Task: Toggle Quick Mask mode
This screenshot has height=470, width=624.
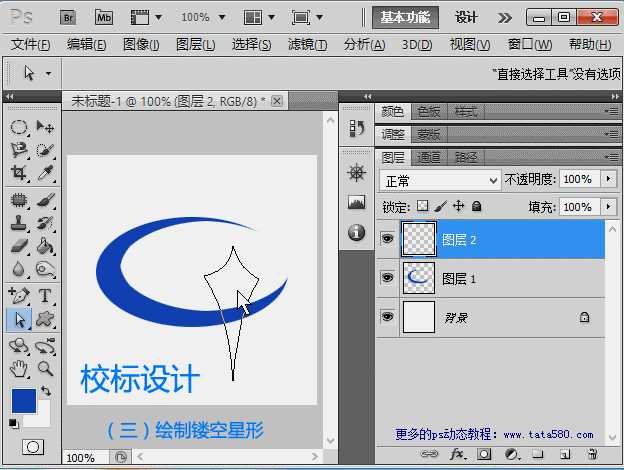Action: pos(33,447)
